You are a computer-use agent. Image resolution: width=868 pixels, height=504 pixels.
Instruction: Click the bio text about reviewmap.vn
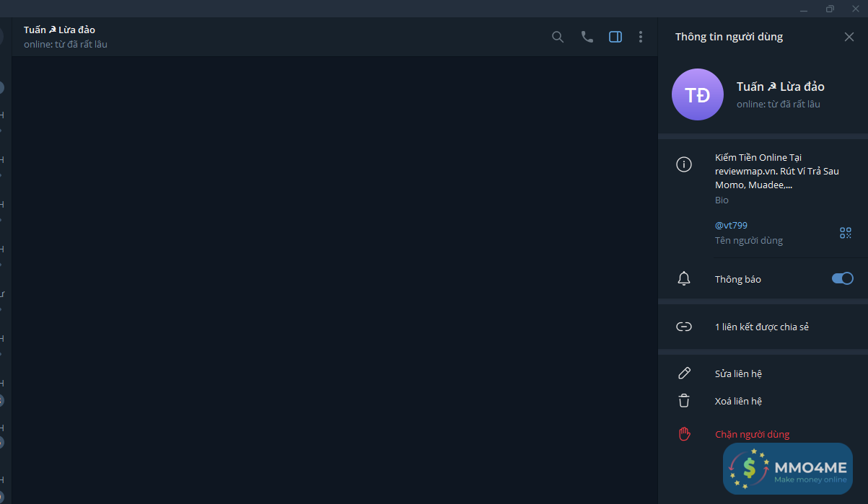click(x=768, y=171)
